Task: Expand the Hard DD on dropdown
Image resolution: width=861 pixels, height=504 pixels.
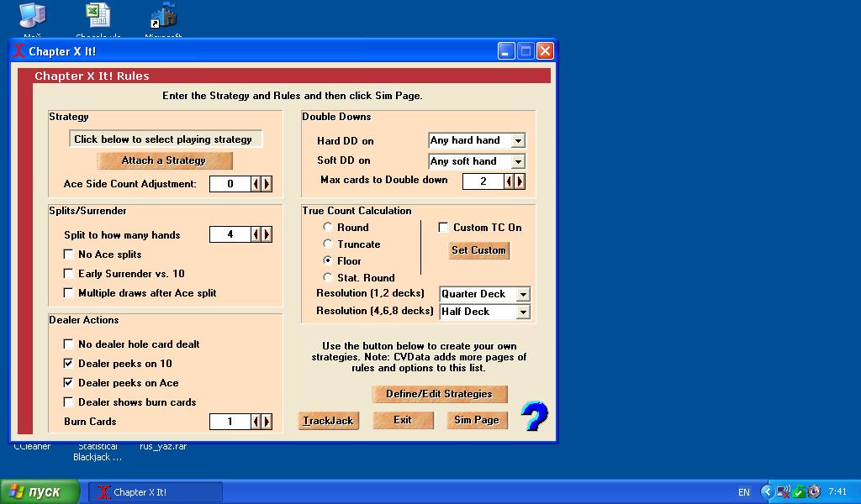Action: [x=518, y=141]
